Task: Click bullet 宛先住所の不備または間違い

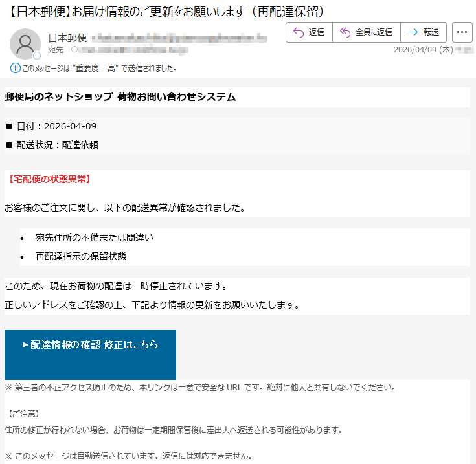Action: tap(95, 238)
